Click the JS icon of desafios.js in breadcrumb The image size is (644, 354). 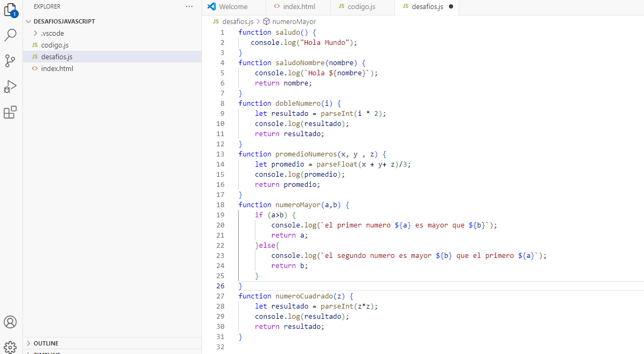pos(216,22)
